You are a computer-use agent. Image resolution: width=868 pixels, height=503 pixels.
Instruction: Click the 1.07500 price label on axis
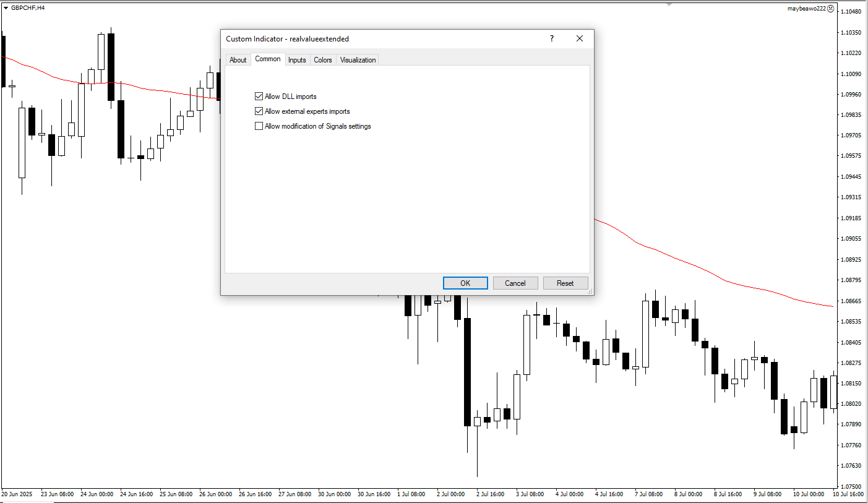coord(852,486)
